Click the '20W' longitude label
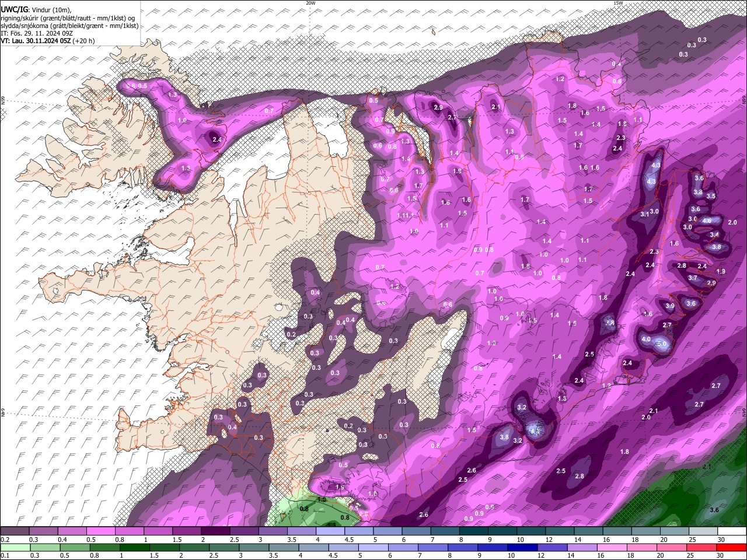This screenshot has height=560, width=747. point(310,3)
